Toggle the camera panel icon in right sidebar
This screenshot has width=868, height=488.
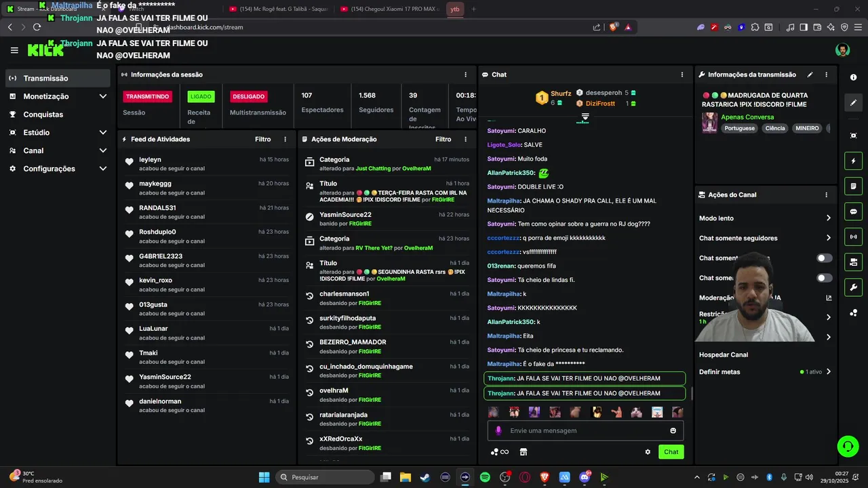coord(853,262)
